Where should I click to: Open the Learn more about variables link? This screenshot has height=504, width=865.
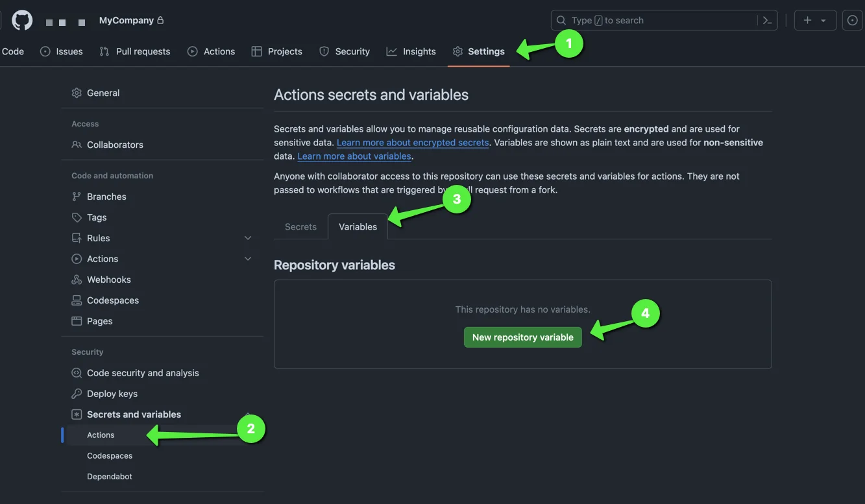[x=354, y=156]
